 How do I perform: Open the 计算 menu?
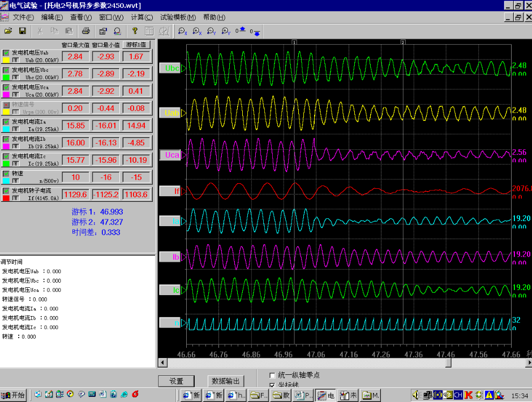(x=141, y=18)
